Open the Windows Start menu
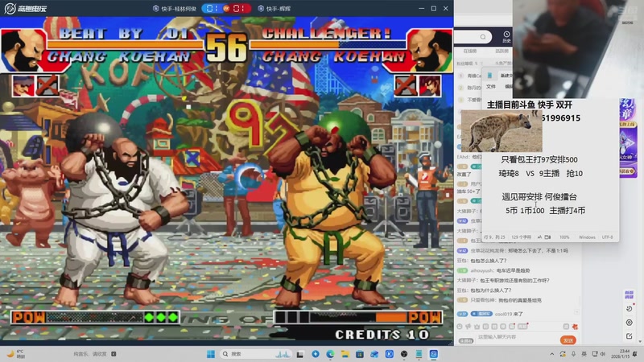 (211, 354)
